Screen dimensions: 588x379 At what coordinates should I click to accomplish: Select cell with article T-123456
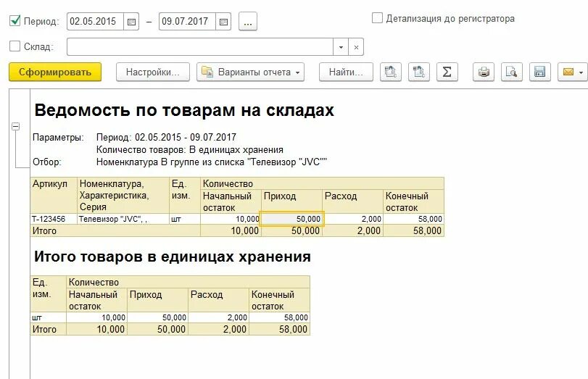tap(54, 219)
